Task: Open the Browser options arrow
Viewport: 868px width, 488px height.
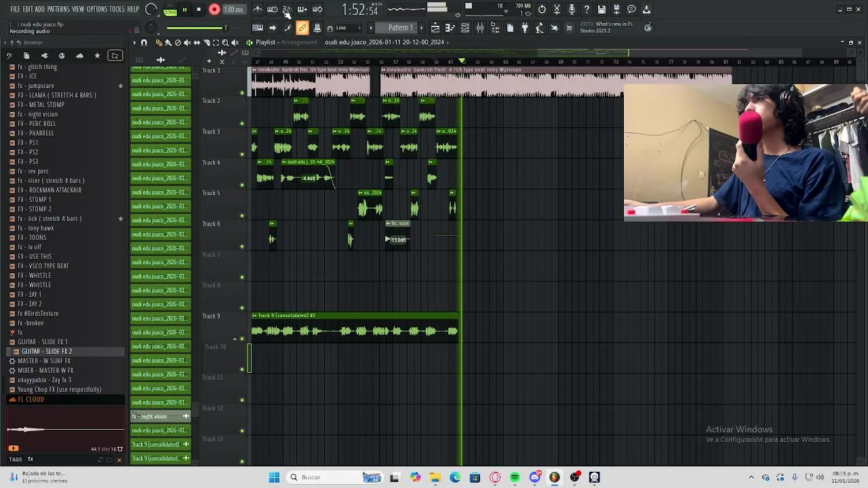Action: [x=5, y=43]
